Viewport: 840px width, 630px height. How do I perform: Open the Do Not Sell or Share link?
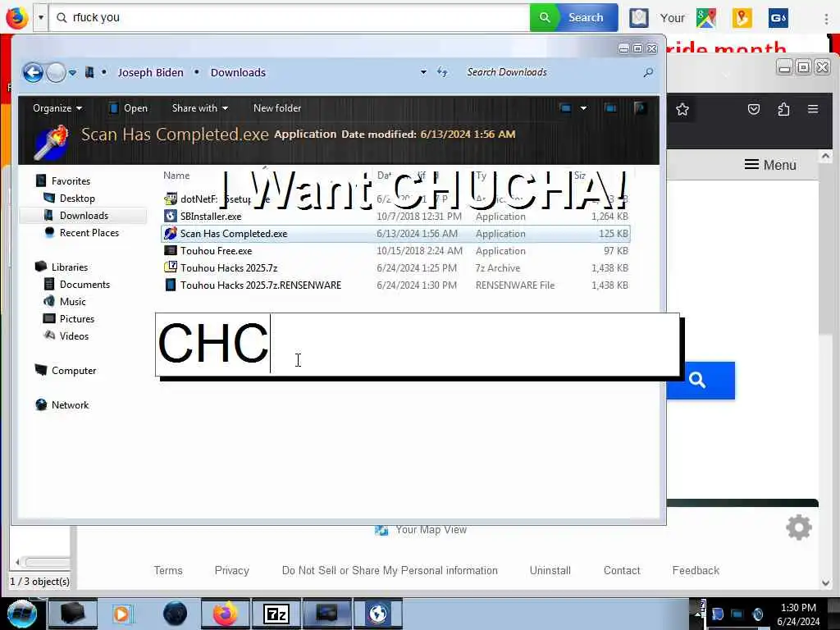coord(390,571)
